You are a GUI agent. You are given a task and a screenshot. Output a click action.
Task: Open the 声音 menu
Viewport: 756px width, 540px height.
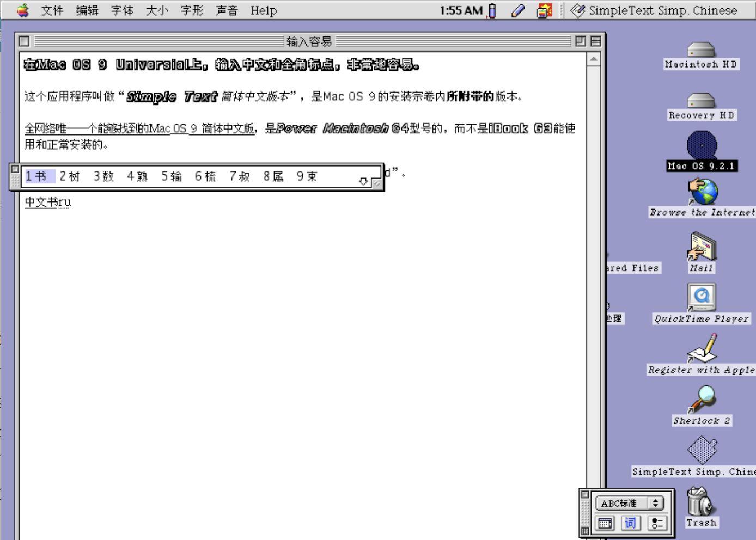point(227,10)
